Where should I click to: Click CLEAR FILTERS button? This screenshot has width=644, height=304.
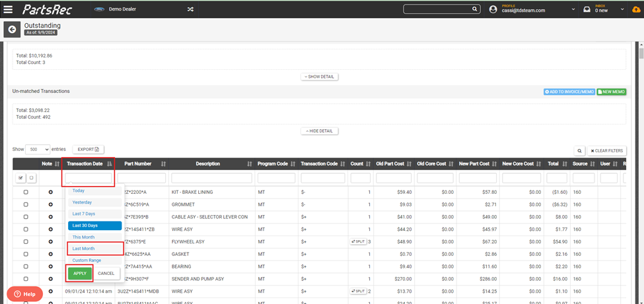tap(606, 151)
